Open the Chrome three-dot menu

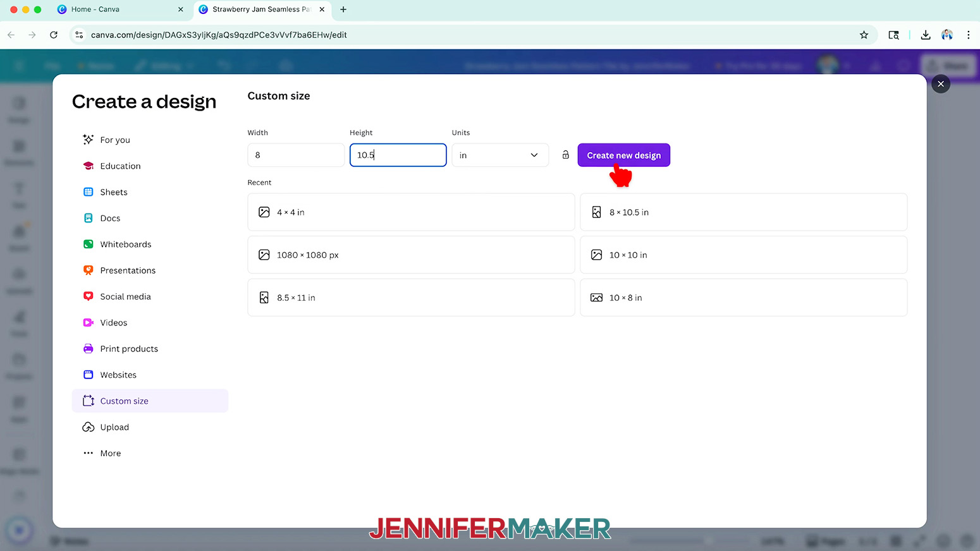[969, 35]
